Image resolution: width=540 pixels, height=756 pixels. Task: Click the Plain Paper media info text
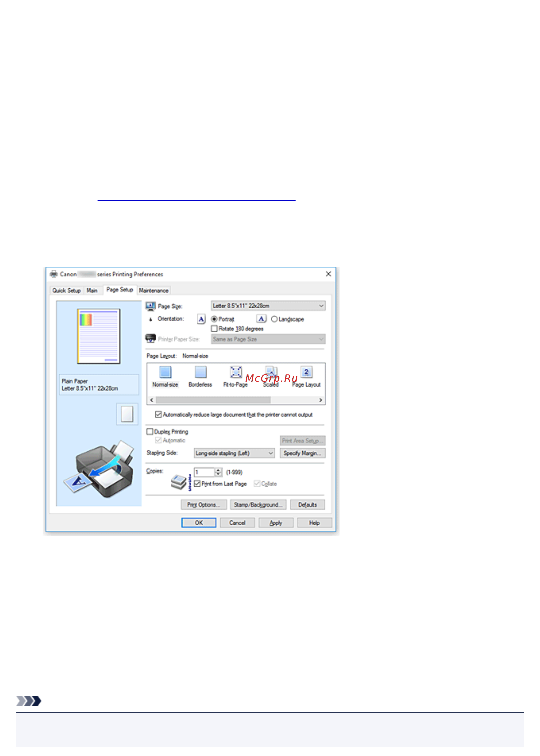point(90,385)
